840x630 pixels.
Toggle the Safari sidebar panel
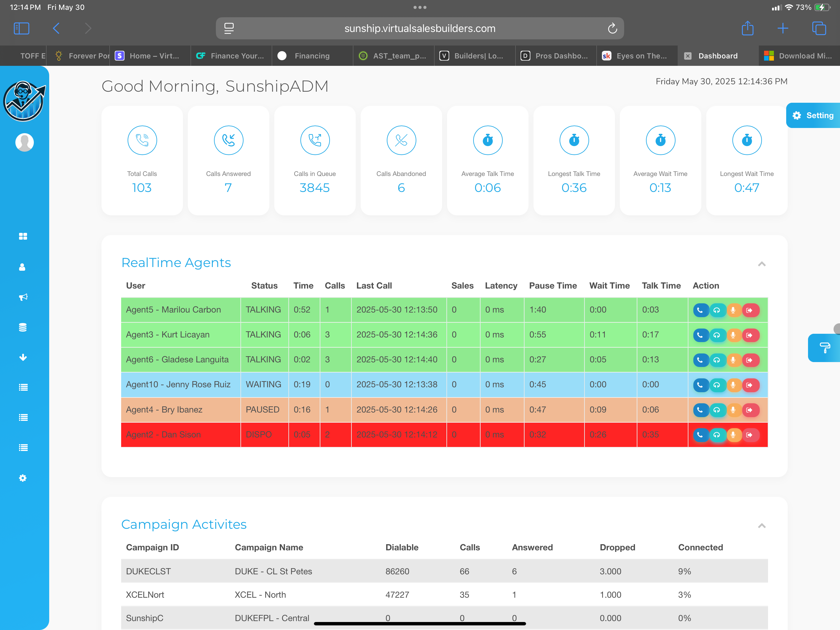point(21,28)
